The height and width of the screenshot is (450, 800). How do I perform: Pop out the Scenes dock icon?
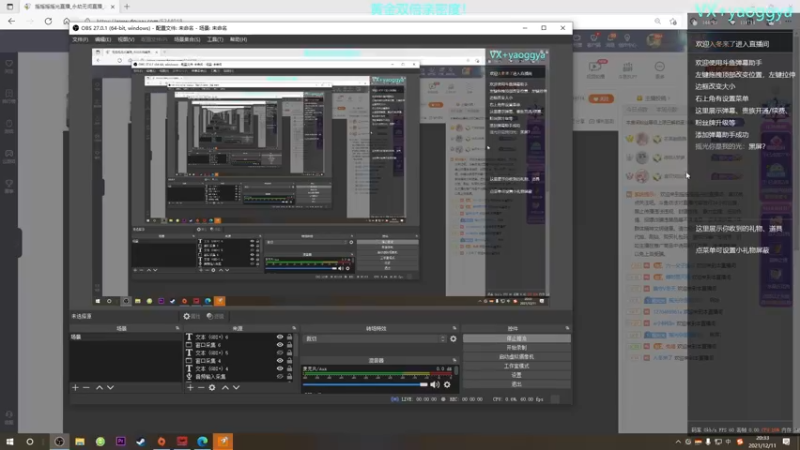point(178,329)
